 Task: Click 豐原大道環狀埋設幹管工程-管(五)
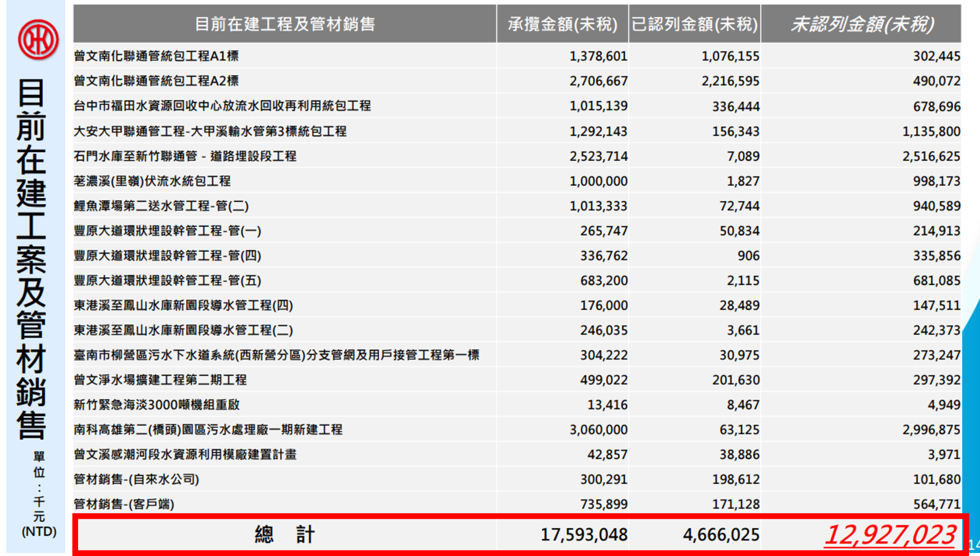point(167,280)
